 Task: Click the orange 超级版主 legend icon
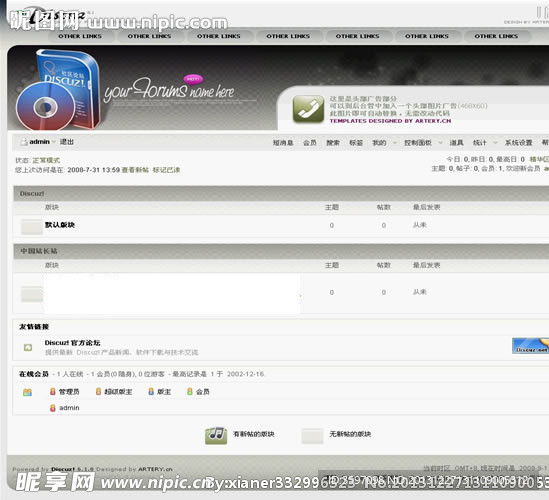98,391
